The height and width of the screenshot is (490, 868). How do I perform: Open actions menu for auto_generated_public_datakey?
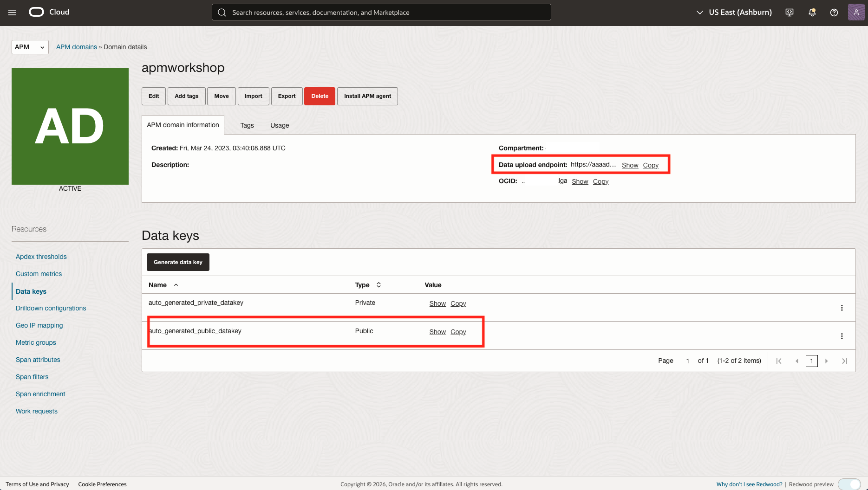click(x=842, y=335)
